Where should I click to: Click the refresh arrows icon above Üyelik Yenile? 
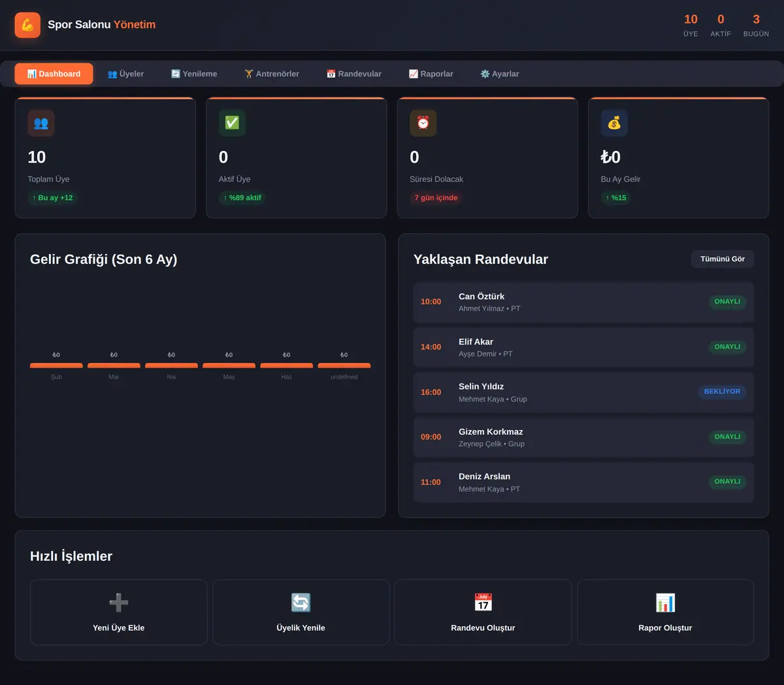(301, 602)
